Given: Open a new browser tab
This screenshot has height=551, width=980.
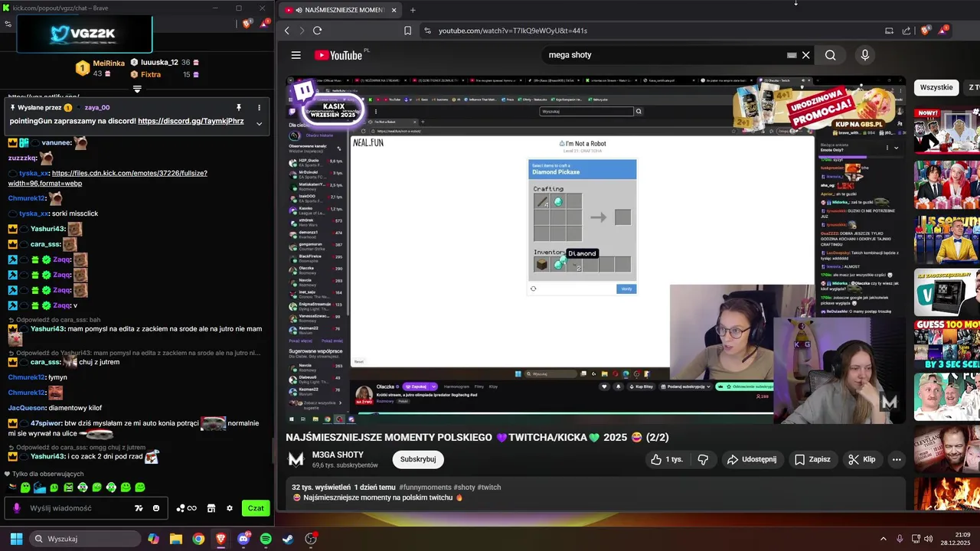Looking at the screenshot, I should (413, 10).
